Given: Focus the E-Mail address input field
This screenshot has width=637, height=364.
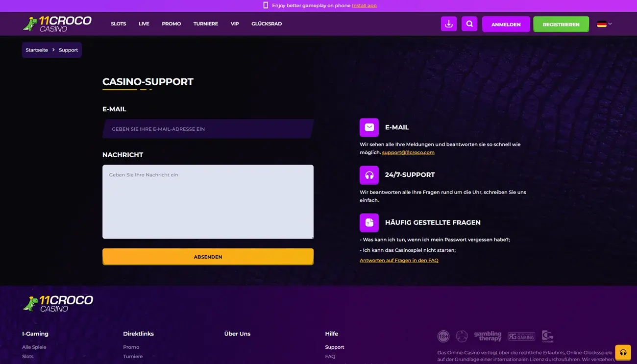Looking at the screenshot, I should pyautogui.click(x=208, y=129).
